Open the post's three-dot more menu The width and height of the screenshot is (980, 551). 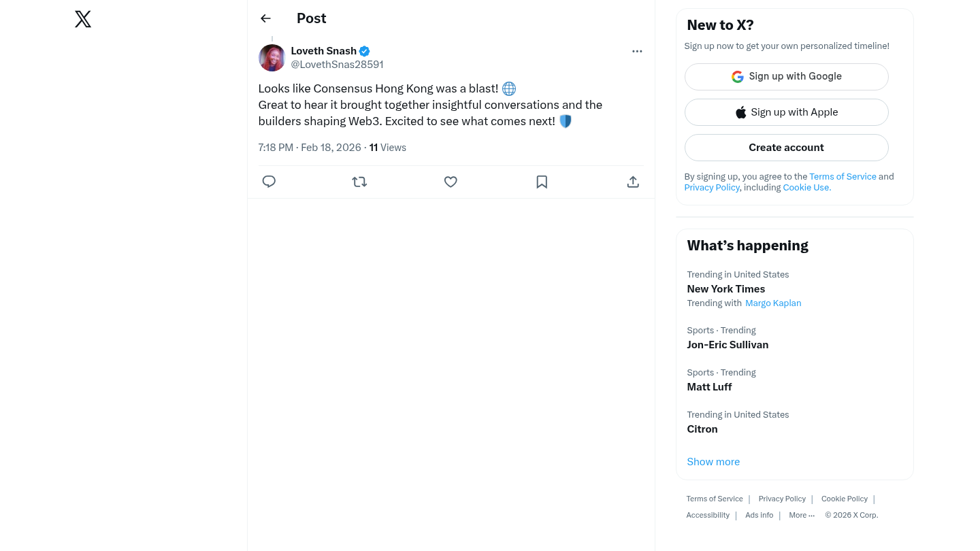click(x=637, y=51)
